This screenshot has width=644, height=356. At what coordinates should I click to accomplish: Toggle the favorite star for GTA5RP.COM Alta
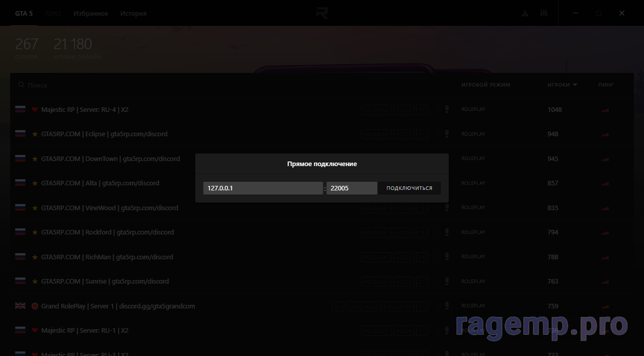(x=35, y=183)
